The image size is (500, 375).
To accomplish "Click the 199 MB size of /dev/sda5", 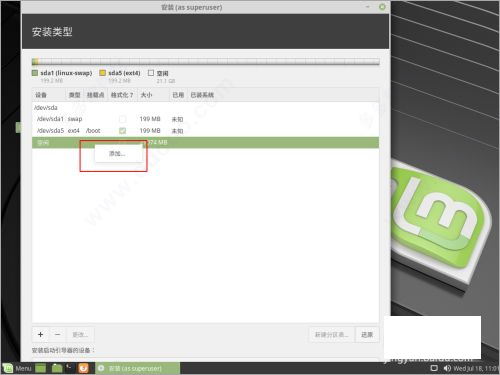I will pyautogui.click(x=150, y=131).
